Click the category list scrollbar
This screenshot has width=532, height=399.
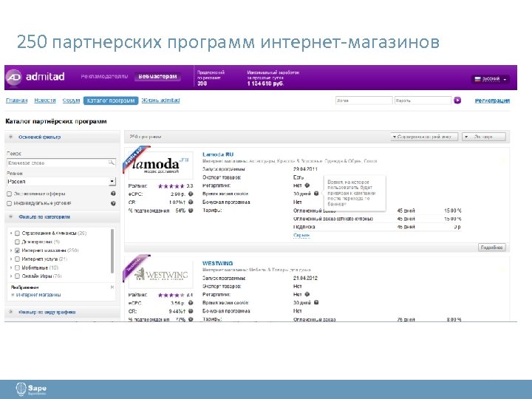[x=112, y=251]
